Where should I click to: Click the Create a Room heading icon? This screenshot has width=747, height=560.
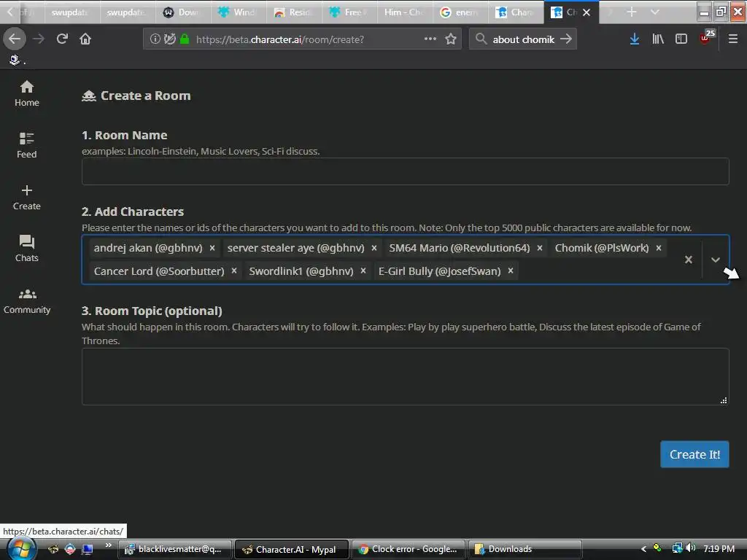click(89, 96)
